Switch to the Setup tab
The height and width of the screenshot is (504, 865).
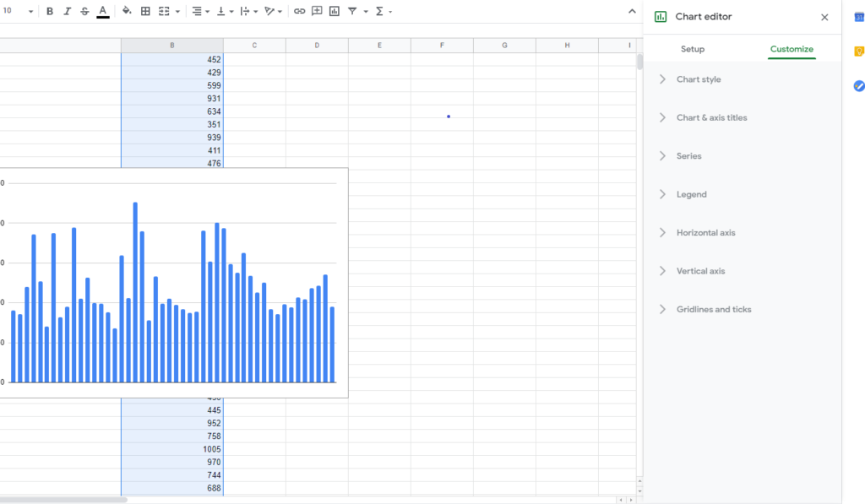click(x=693, y=49)
